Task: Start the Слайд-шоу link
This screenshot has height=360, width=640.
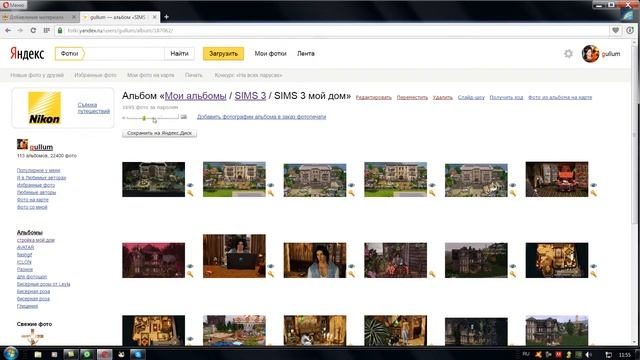Action: pyautogui.click(x=471, y=98)
